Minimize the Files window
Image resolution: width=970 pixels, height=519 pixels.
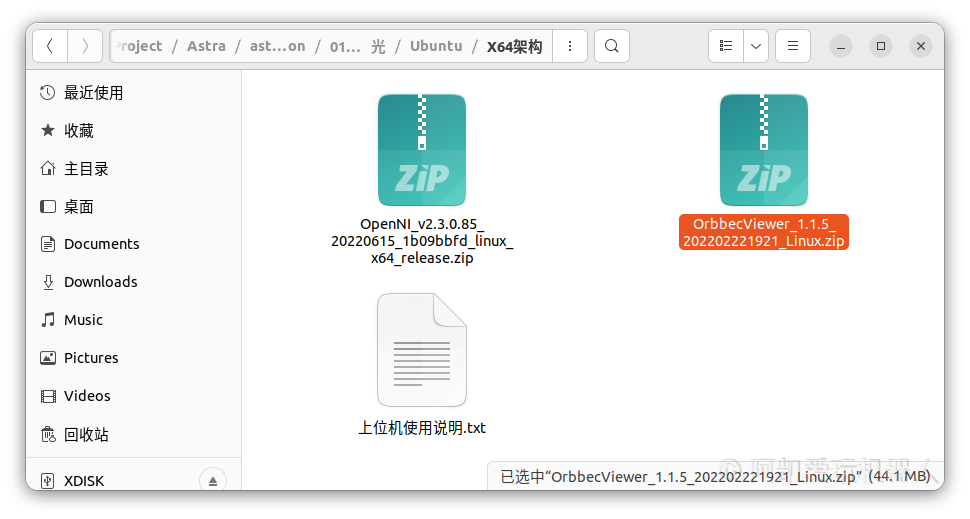coord(841,46)
